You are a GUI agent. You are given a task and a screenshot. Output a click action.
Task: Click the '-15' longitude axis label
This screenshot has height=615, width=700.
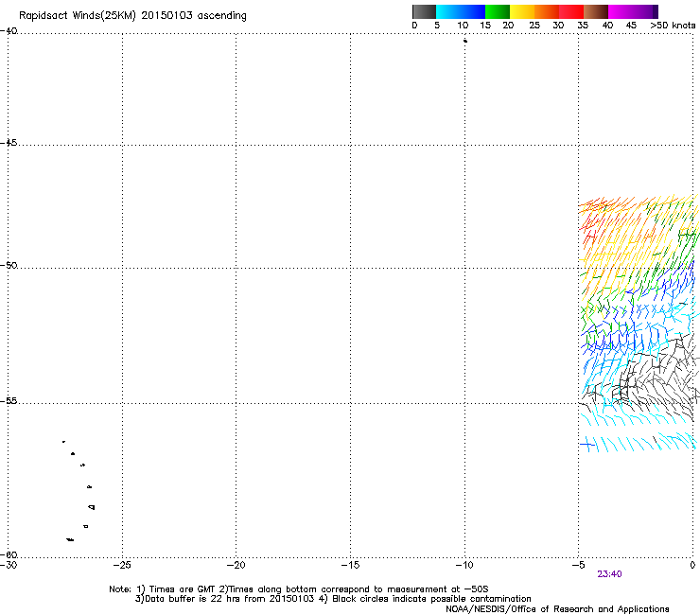(x=350, y=566)
